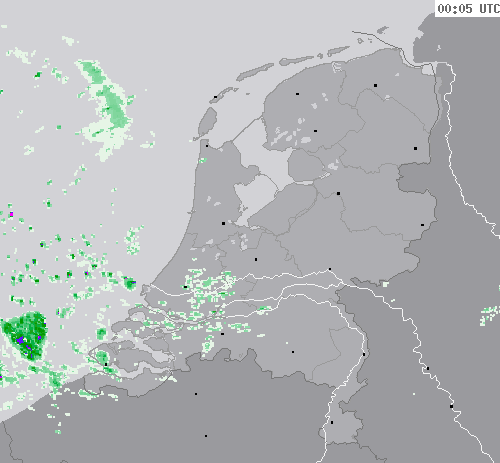The image size is (500, 463).
Task: Select the Eindhoven station dot in Brabant
Action: click(293, 352)
